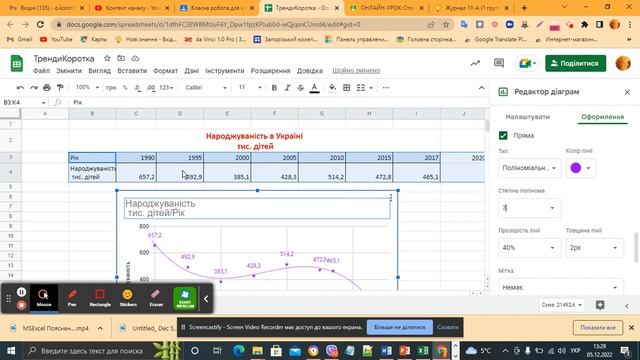Collapse the toolbar with the up chevron
The height and width of the screenshot is (360, 640).
(x=482, y=88)
